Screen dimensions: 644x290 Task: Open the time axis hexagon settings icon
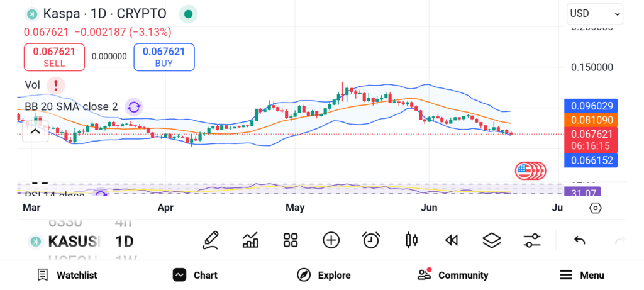(595, 208)
